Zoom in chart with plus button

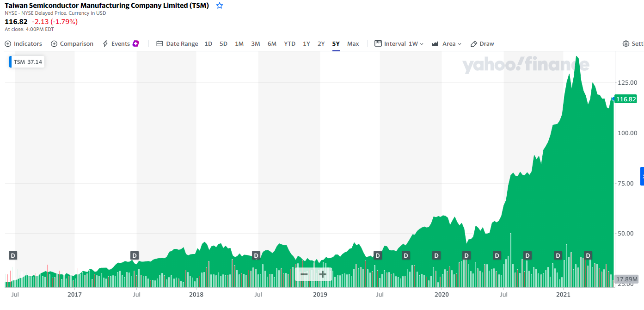point(323,274)
